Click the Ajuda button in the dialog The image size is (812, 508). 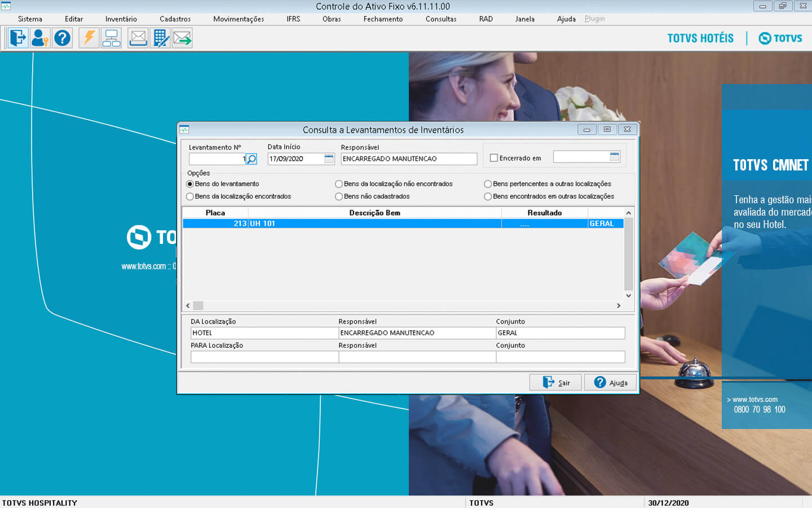click(611, 383)
